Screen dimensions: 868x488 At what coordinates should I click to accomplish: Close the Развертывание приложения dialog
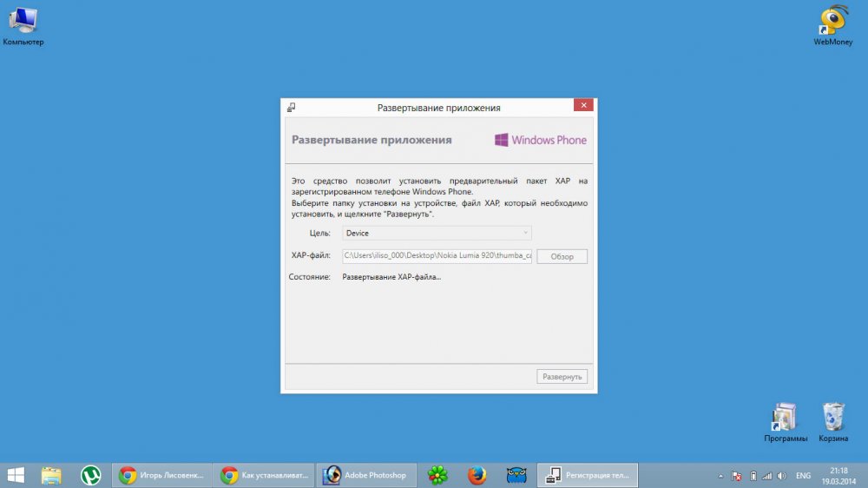pyautogui.click(x=583, y=105)
